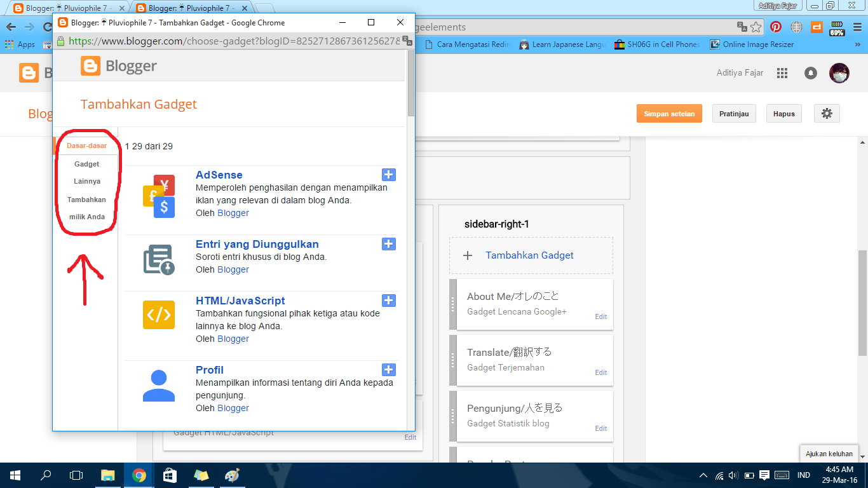Screen dimensions: 868x488
Task: Click taskbar search magnifier
Action: coord(46,475)
